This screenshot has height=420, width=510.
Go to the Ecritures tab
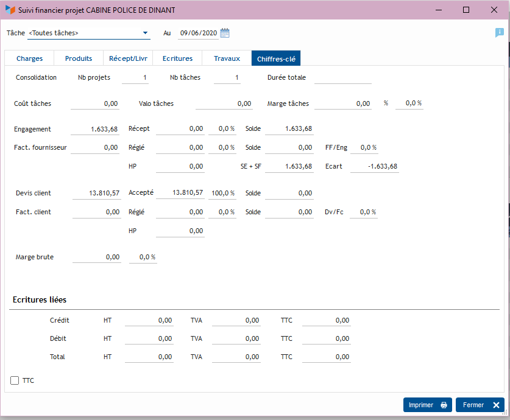coord(177,58)
